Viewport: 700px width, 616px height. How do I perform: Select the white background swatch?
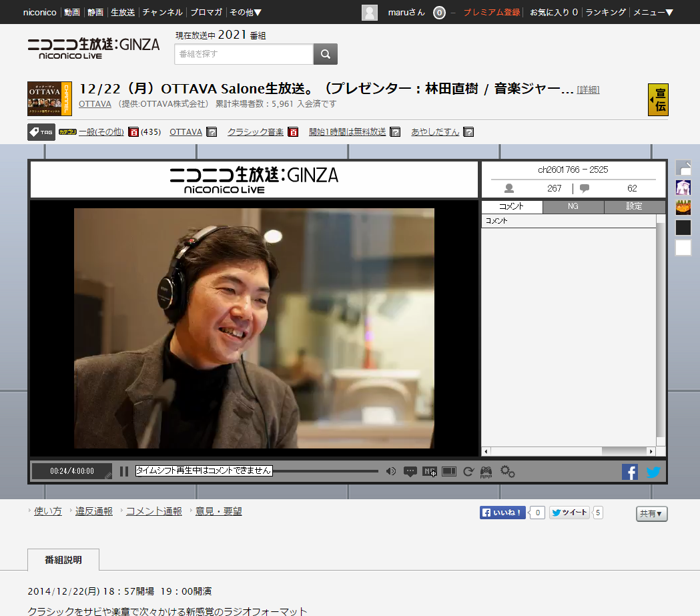tap(683, 248)
